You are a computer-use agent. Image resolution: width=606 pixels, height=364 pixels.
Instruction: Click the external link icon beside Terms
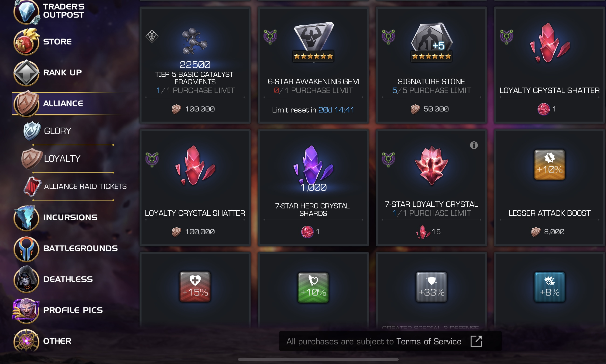pyautogui.click(x=476, y=341)
